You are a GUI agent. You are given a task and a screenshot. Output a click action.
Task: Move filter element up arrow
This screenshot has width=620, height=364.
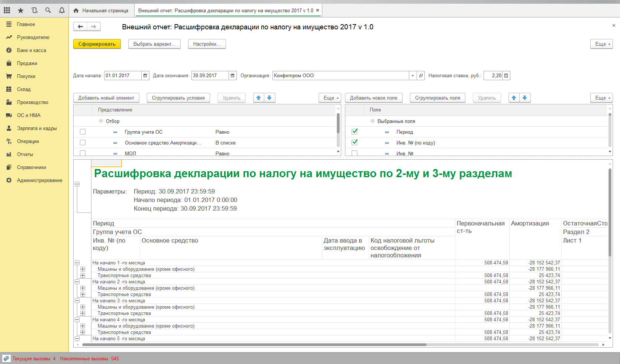pos(259,98)
